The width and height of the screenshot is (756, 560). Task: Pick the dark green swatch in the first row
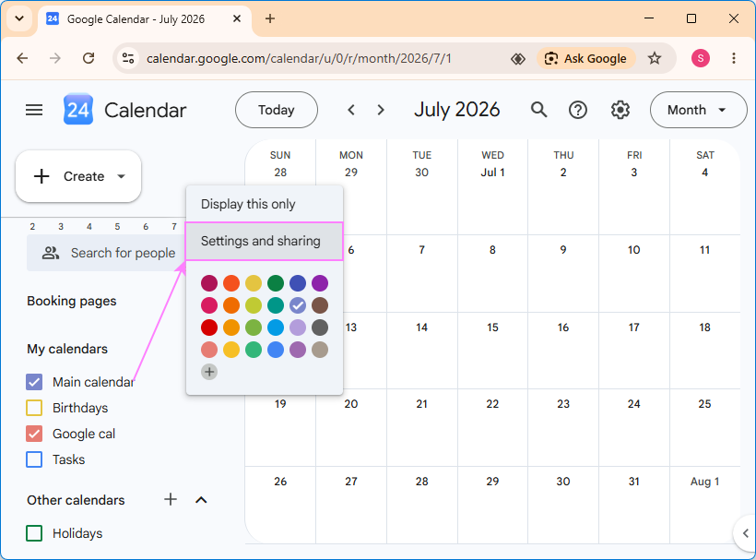pos(276,283)
